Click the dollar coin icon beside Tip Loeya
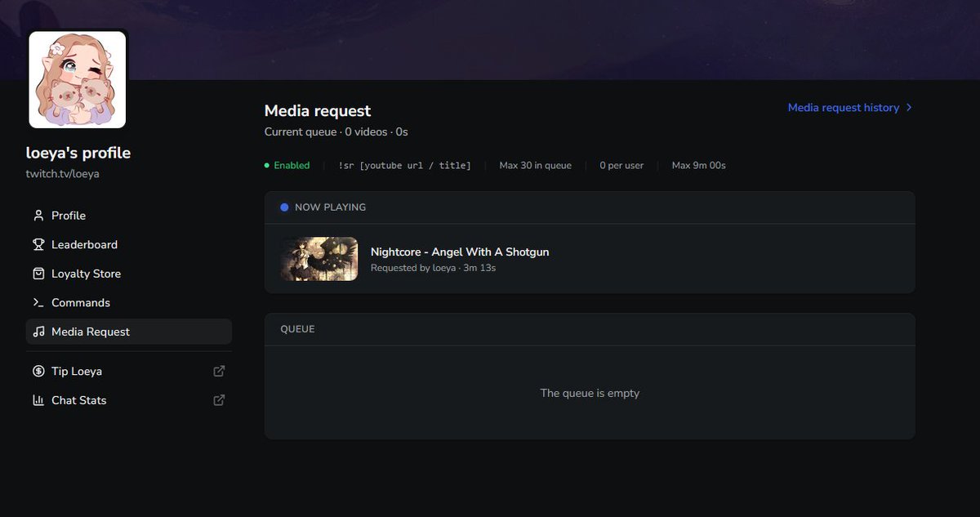 point(38,371)
